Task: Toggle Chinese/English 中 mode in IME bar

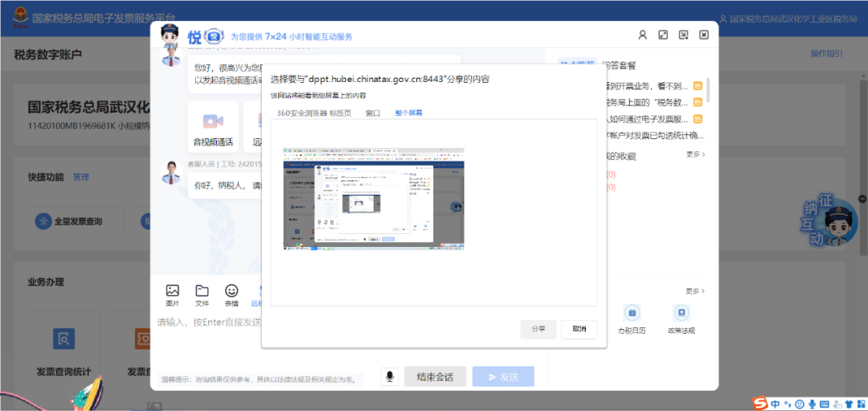Action: point(776,404)
